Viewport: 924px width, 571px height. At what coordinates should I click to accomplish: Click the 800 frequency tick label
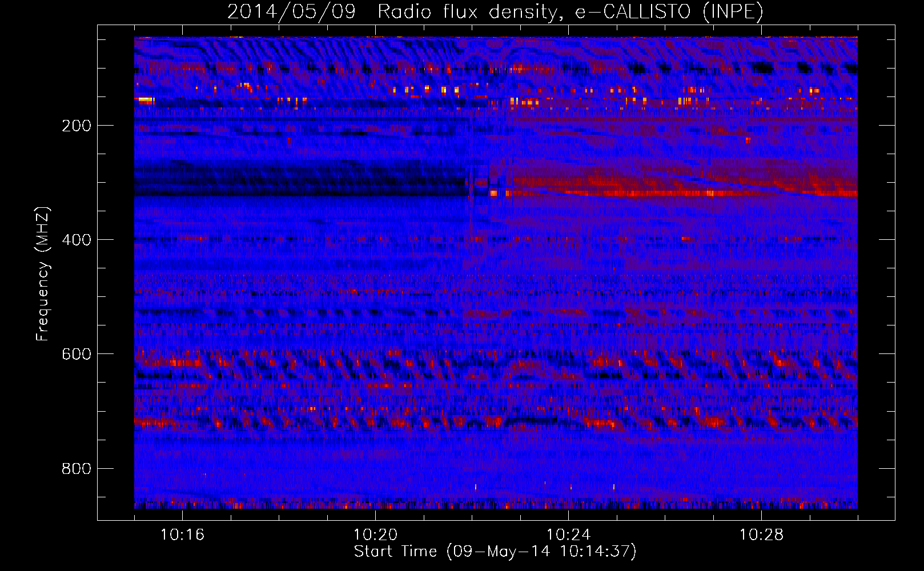click(x=77, y=469)
